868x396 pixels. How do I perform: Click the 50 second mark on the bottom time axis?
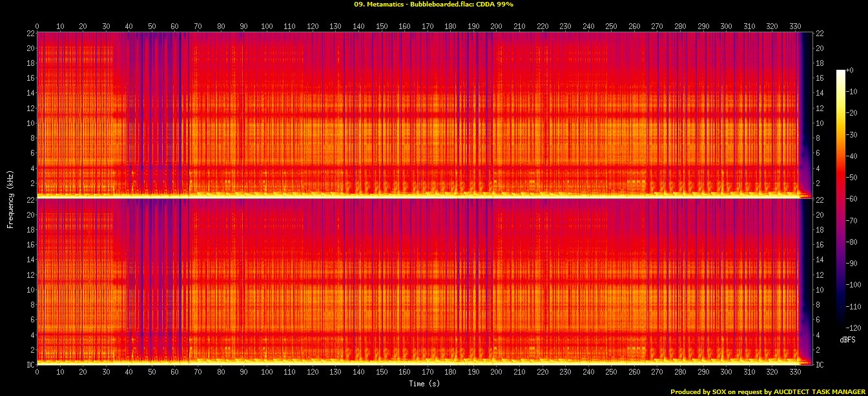pyautogui.click(x=152, y=373)
